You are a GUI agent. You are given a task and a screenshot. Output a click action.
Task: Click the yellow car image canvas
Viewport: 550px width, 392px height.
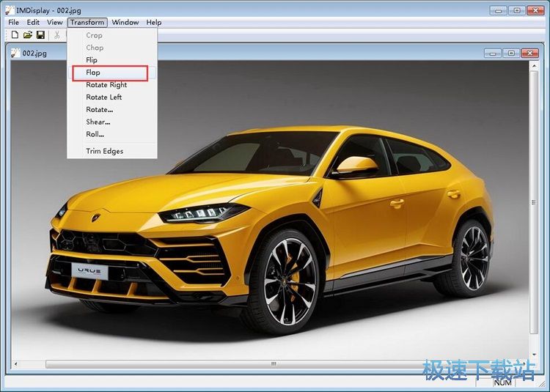click(x=269, y=210)
